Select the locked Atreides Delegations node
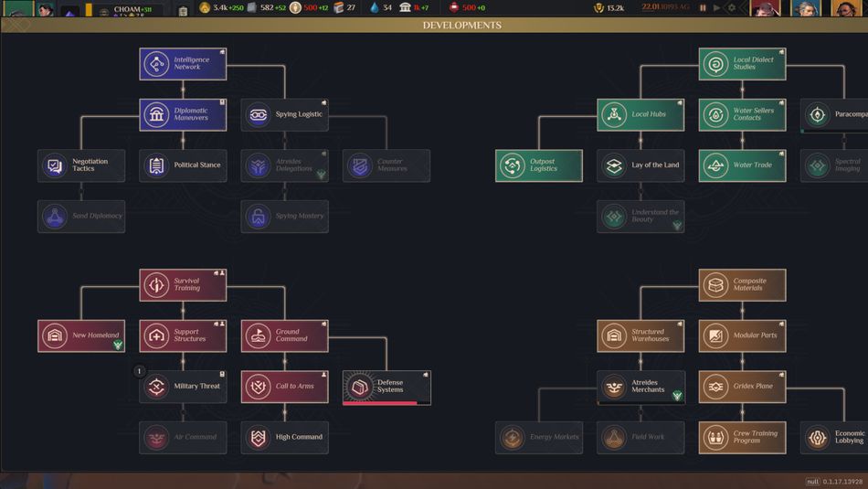The width and height of the screenshot is (868, 489). point(284,165)
